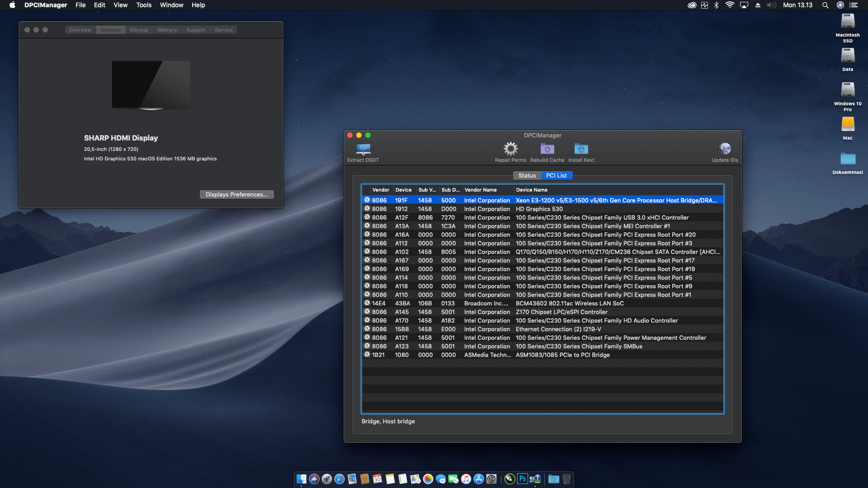The width and height of the screenshot is (868, 488).
Task: Open the Apple menu
Action: (x=12, y=5)
